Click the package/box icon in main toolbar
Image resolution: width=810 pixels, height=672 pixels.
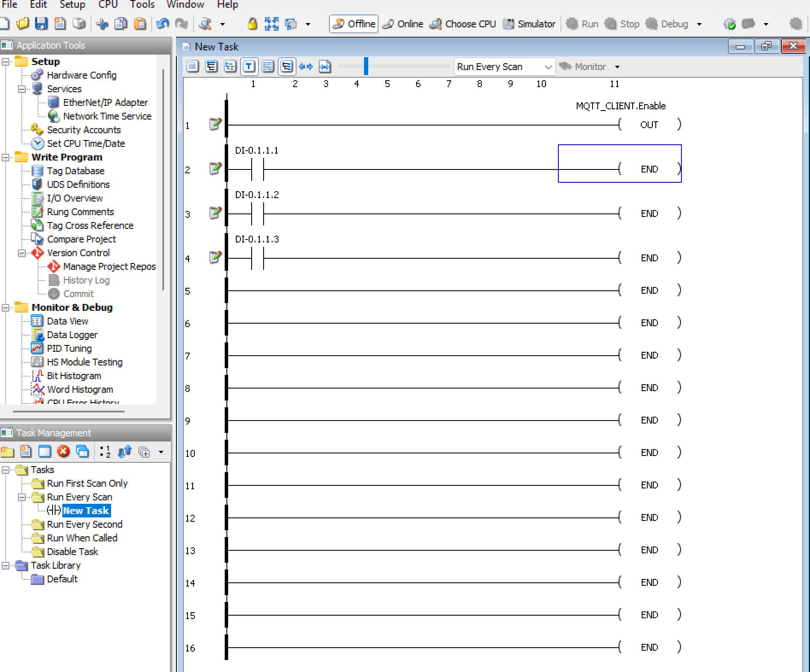coord(79,23)
